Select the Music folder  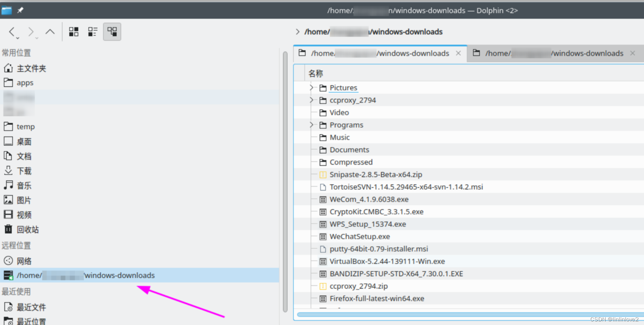click(339, 137)
